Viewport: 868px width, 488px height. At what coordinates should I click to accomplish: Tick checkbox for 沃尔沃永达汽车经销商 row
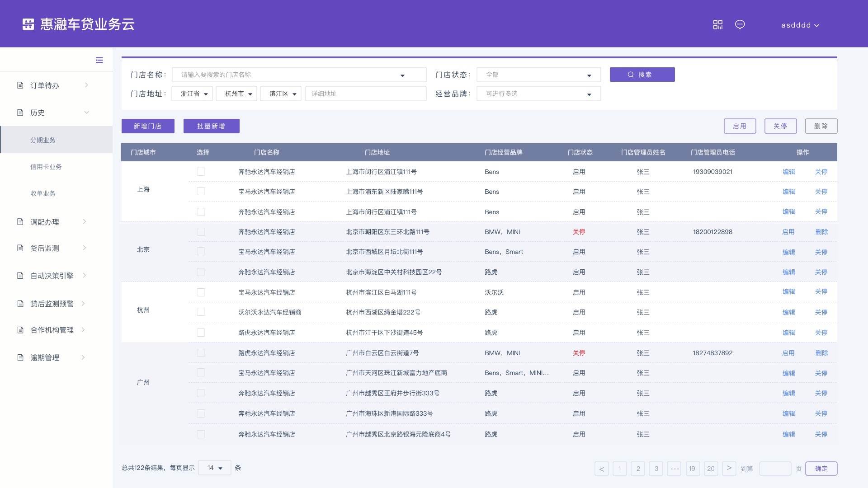click(201, 312)
